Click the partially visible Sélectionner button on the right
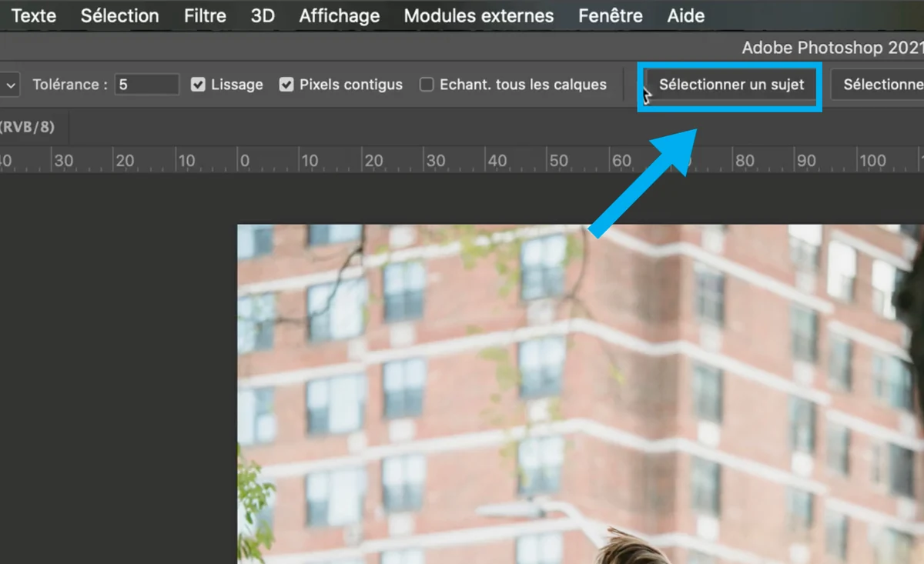Screen dimensions: 924x564 (x=877, y=85)
